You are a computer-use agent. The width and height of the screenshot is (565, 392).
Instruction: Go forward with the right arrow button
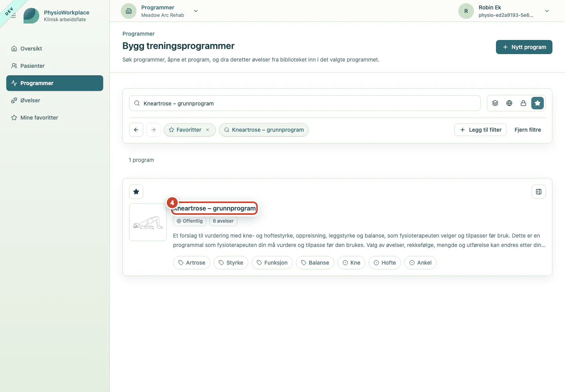coord(153,130)
